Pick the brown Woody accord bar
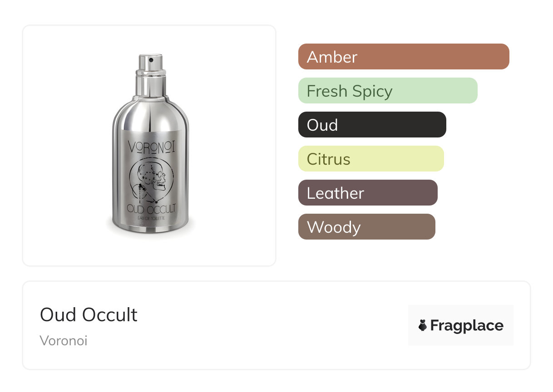 tap(367, 227)
